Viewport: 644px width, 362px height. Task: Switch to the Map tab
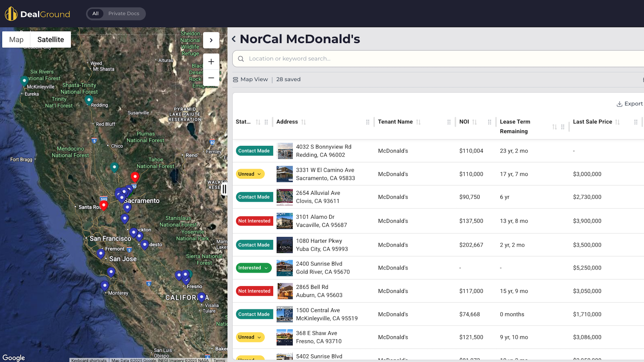pyautogui.click(x=16, y=40)
